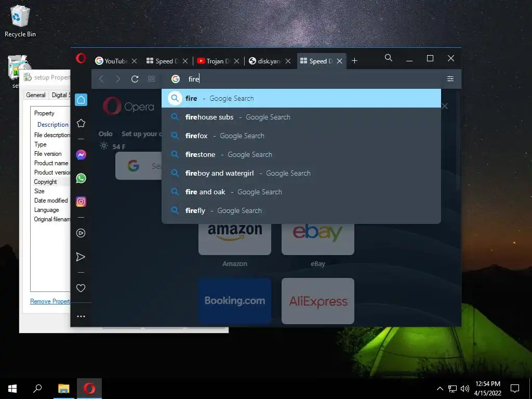Open the Amazon speed dial tile
Screen dimensions: 532x399
click(x=235, y=239)
